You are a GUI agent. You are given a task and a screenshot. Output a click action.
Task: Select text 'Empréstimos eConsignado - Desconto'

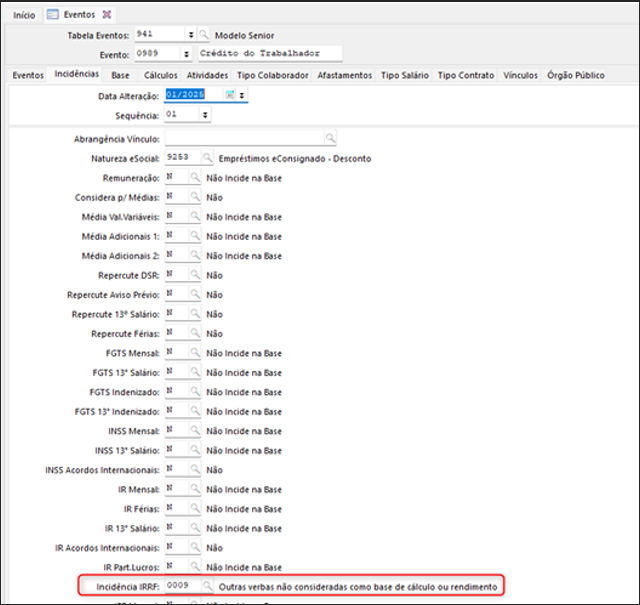coord(295,158)
